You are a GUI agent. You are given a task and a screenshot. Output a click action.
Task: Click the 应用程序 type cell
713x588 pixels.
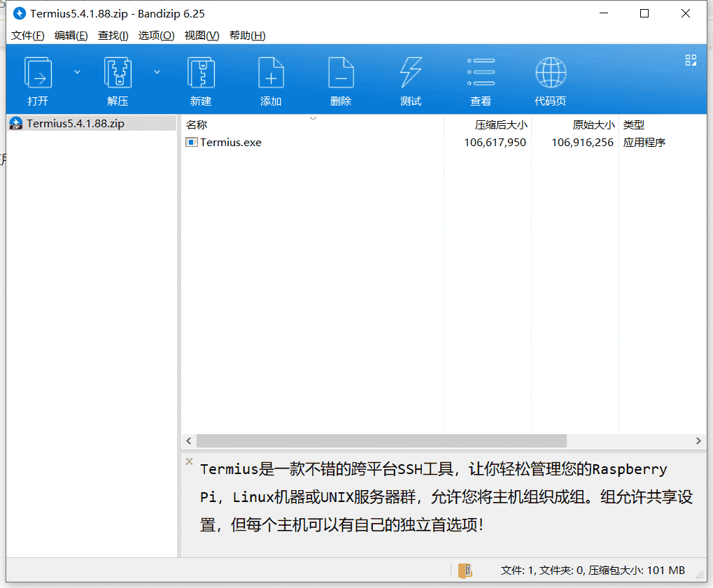pos(644,142)
